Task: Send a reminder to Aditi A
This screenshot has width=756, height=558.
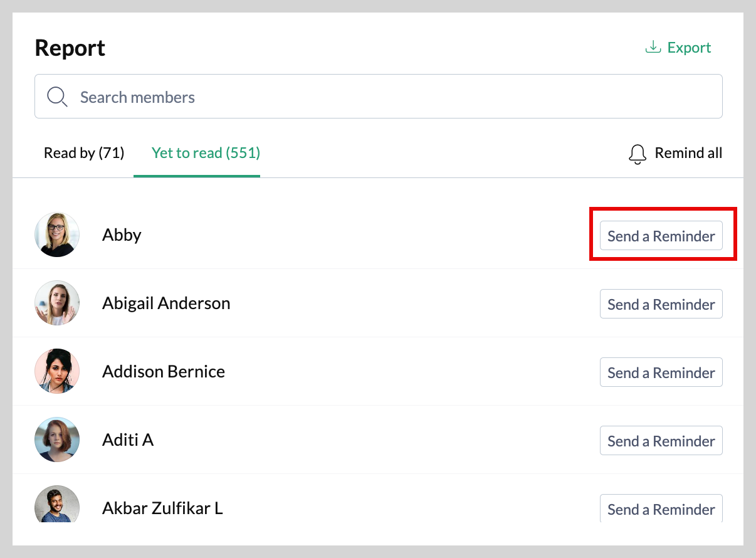Action: [661, 441]
